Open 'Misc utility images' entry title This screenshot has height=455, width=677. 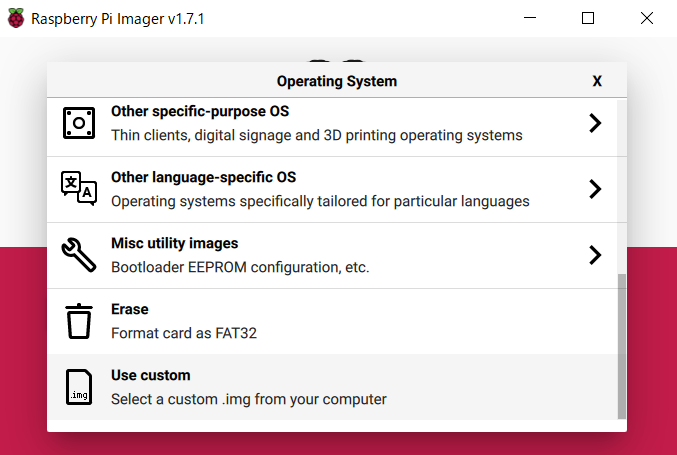(174, 243)
